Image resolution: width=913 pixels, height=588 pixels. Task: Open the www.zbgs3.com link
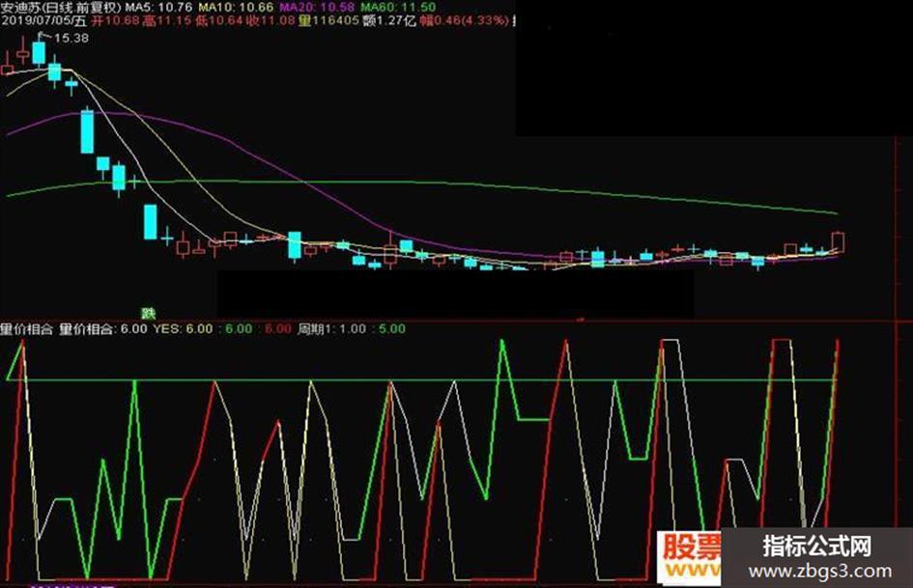pyautogui.click(x=820, y=572)
